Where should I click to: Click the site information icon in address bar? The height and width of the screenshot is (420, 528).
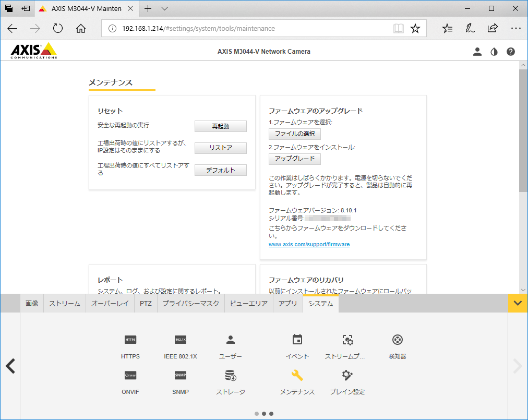coord(112,28)
